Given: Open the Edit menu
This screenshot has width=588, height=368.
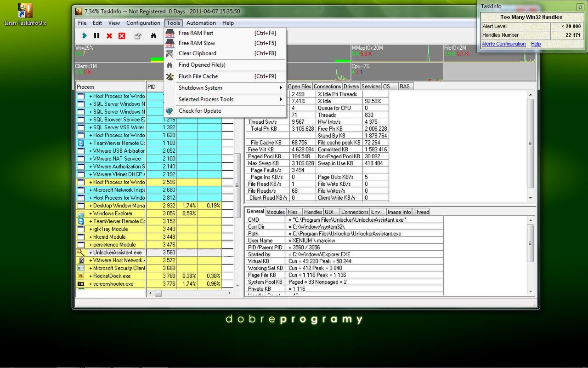Looking at the screenshot, I should (x=97, y=23).
